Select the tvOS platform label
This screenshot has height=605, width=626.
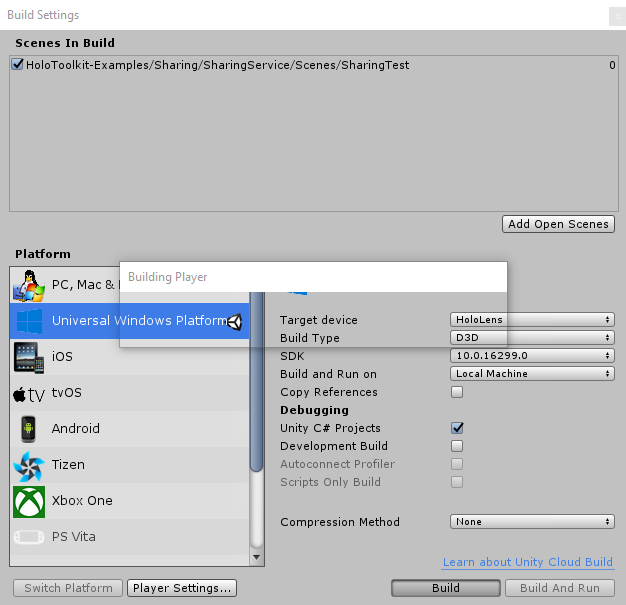pos(67,393)
